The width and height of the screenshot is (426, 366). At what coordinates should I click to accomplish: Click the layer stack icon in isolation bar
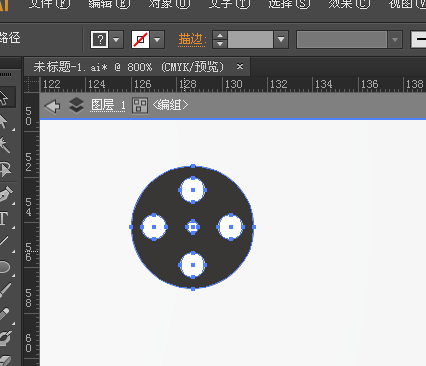(x=76, y=105)
